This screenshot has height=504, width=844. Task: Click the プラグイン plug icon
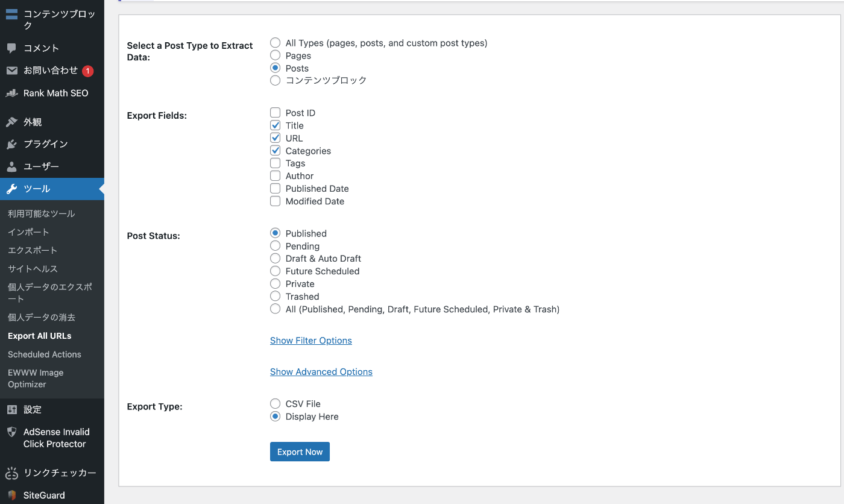11,144
